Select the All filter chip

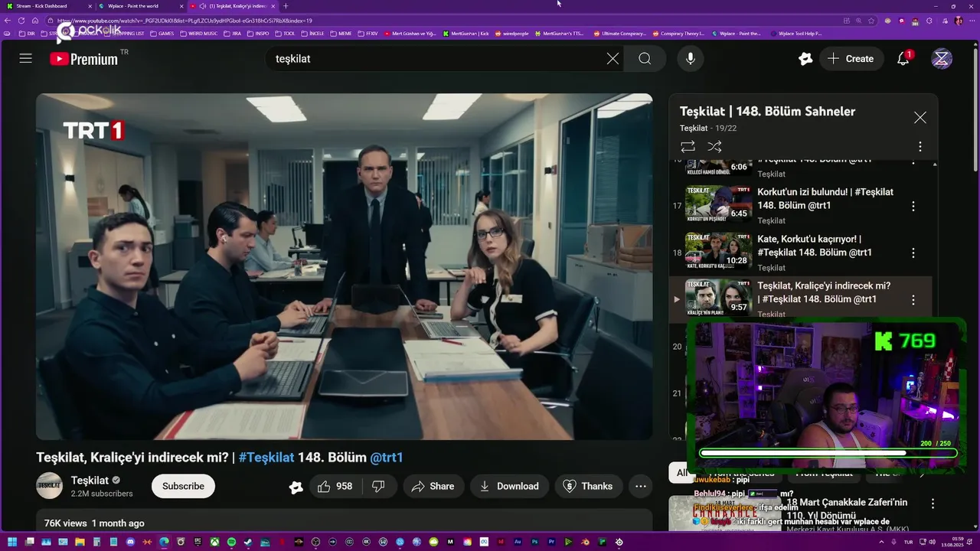point(678,473)
